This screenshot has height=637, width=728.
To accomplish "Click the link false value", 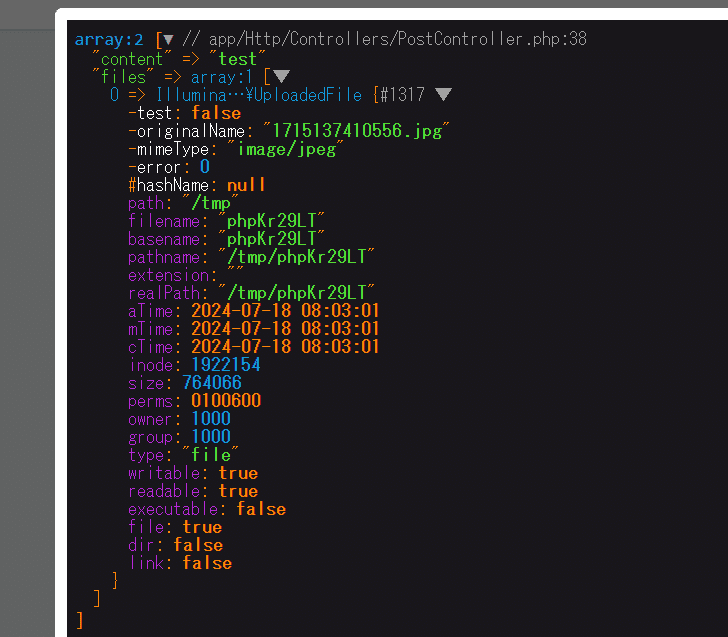I will 207,563.
